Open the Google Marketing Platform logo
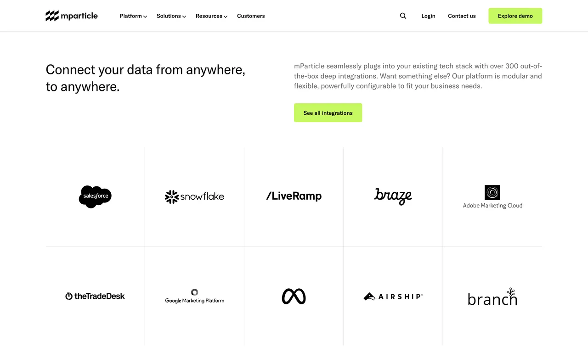 (x=194, y=296)
